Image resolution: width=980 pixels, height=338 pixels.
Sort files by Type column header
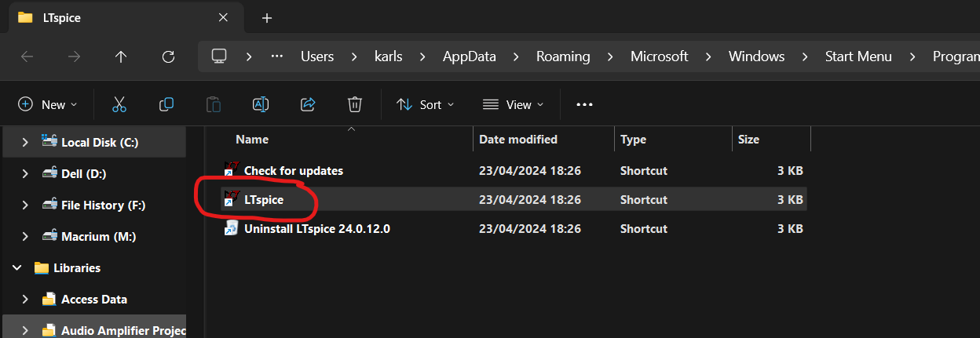pos(634,140)
